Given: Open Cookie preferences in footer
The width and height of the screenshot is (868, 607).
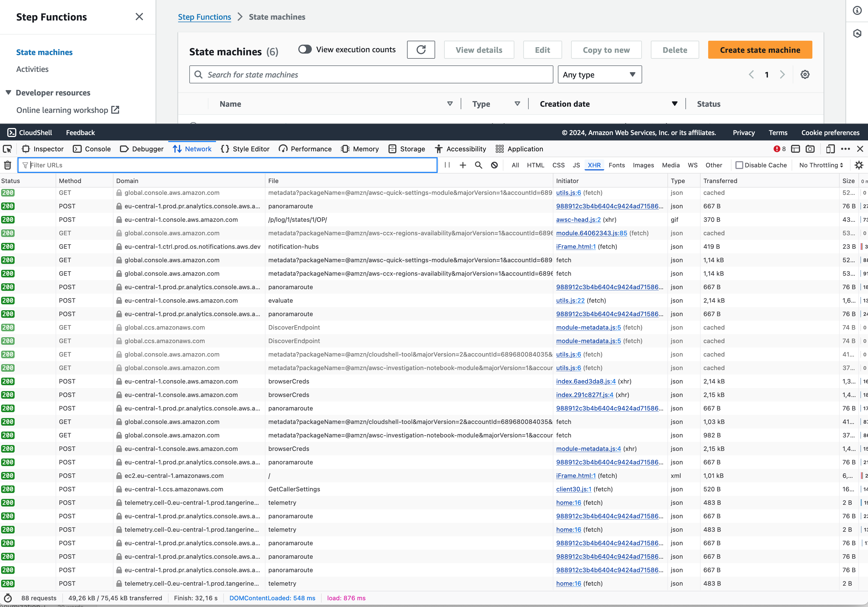Looking at the screenshot, I should tap(830, 133).
